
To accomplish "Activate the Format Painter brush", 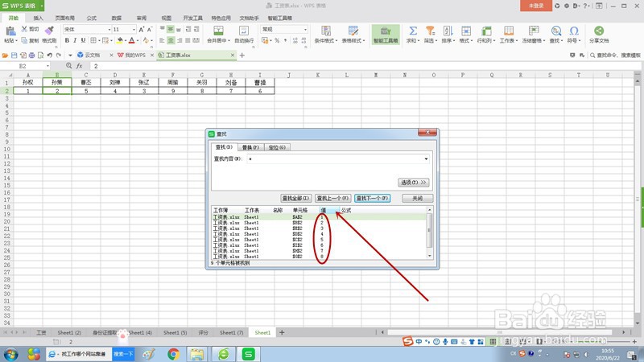I will [49, 31].
